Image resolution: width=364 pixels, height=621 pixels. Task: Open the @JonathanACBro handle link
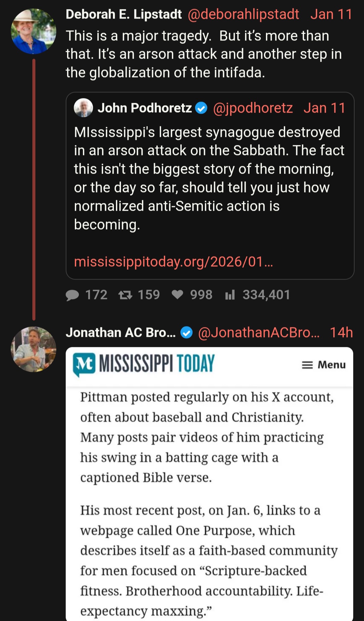[x=259, y=333]
